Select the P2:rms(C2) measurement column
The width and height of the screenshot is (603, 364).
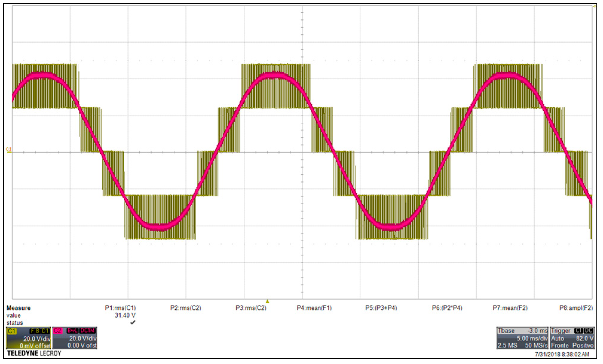[x=185, y=308]
